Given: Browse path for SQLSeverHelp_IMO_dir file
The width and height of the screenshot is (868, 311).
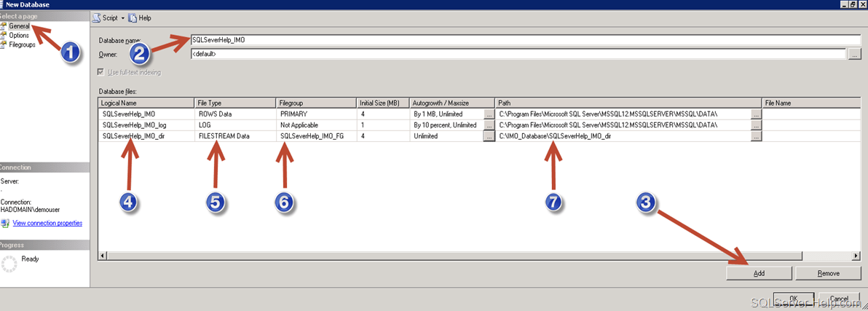Looking at the screenshot, I should click(756, 136).
